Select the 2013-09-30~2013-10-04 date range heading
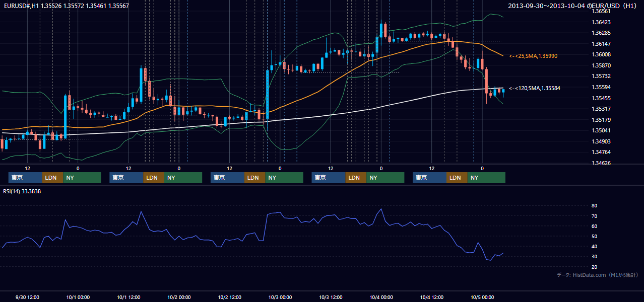The width and height of the screenshot is (644, 302). (573, 6)
